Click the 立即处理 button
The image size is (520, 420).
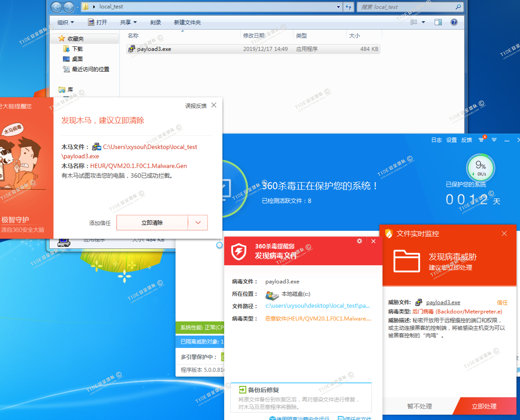point(484,406)
